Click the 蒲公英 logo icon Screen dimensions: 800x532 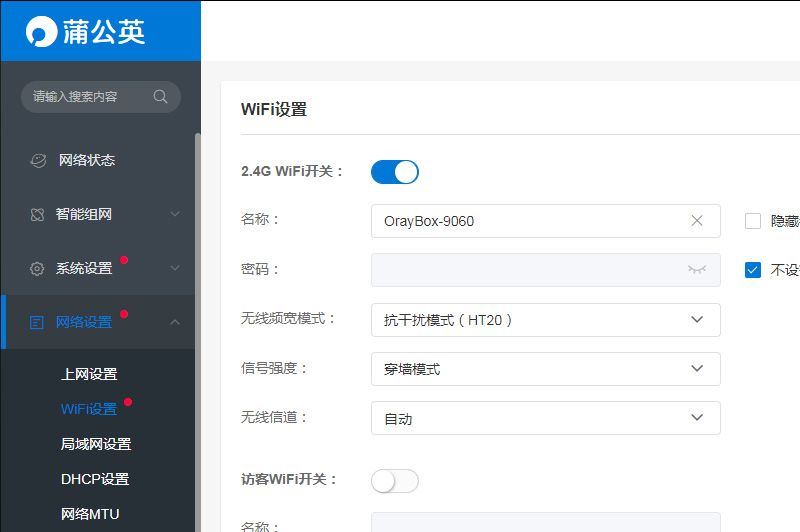click(x=42, y=31)
